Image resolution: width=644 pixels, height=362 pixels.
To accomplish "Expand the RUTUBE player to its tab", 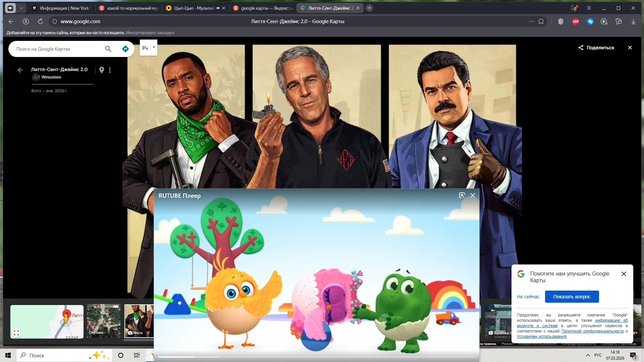I will tap(462, 195).
